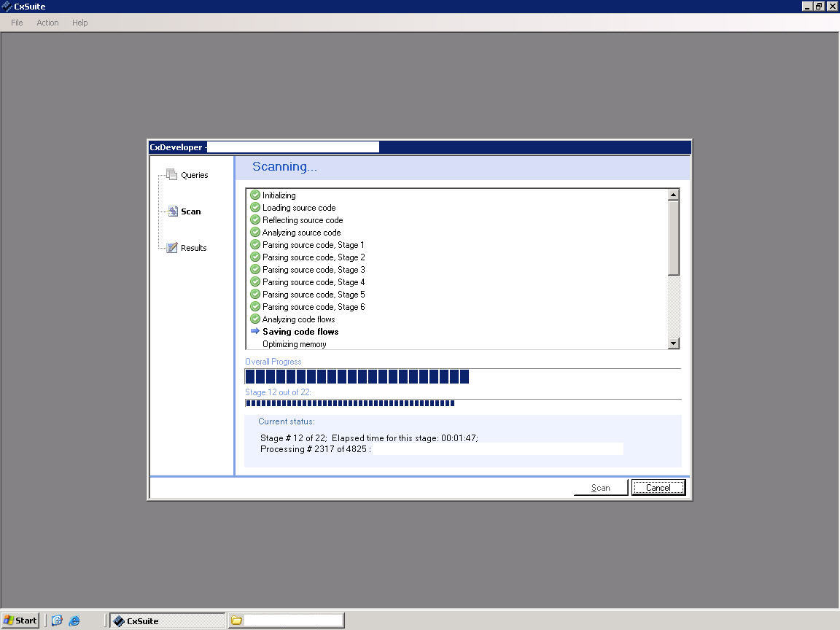Click the check icon for Analyzing code flows

(255, 319)
